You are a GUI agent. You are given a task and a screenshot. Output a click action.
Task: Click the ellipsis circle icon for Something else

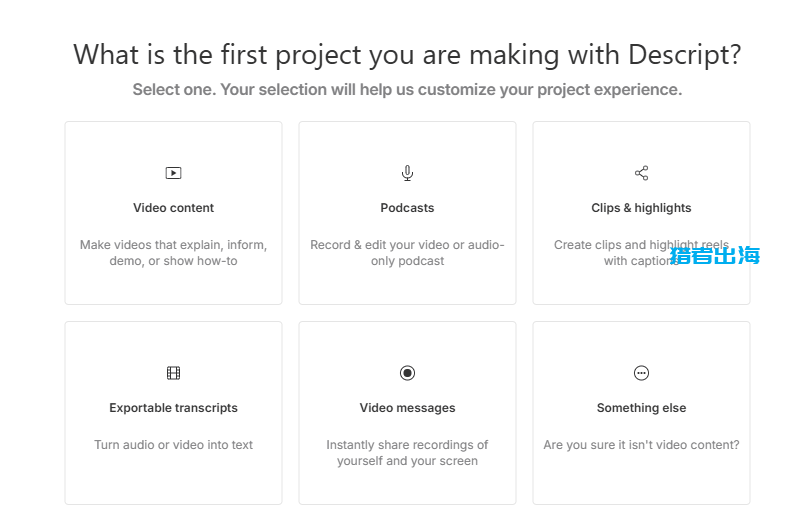[641, 373]
